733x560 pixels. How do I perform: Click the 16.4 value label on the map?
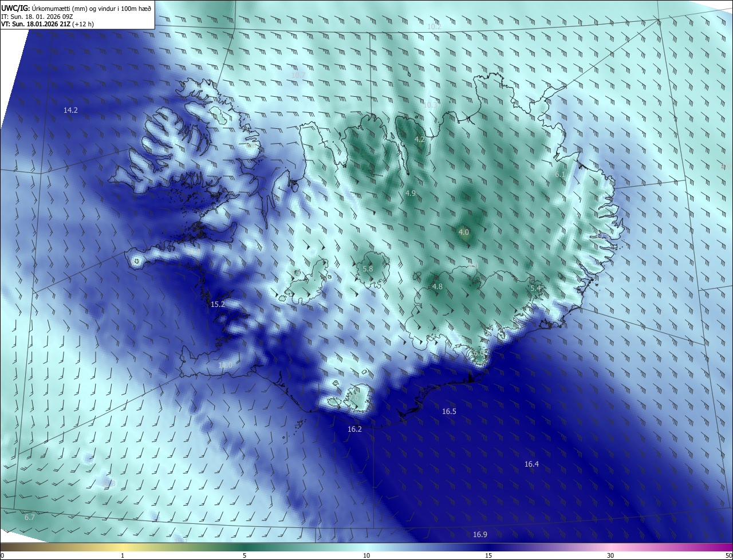point(531,464)
